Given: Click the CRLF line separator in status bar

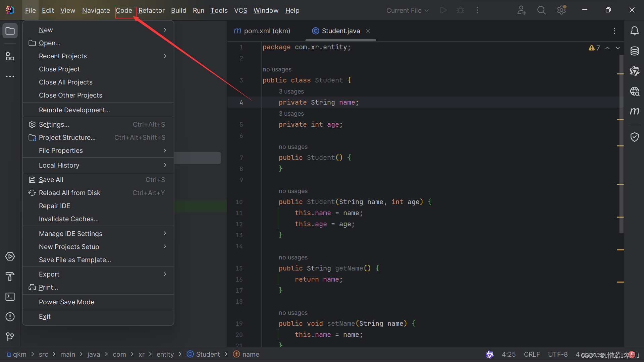Looking at the screenshot, I should coord(532,354).
